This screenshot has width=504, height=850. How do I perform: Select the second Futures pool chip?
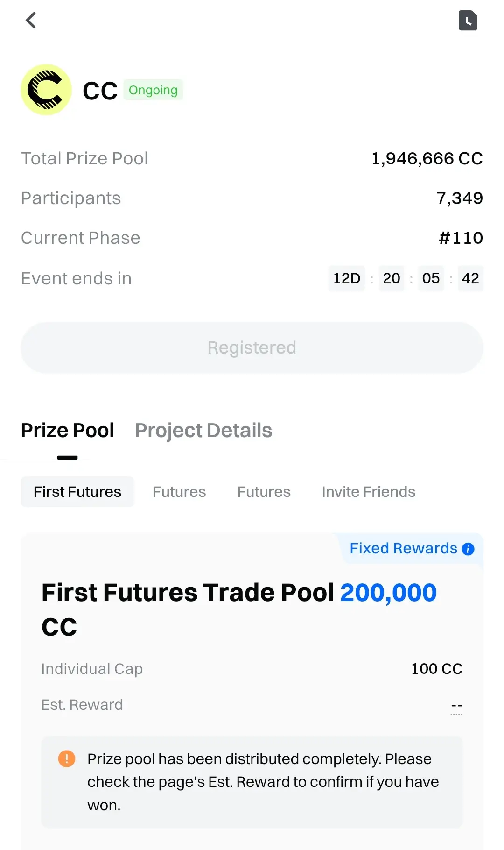tap(179, 492)
